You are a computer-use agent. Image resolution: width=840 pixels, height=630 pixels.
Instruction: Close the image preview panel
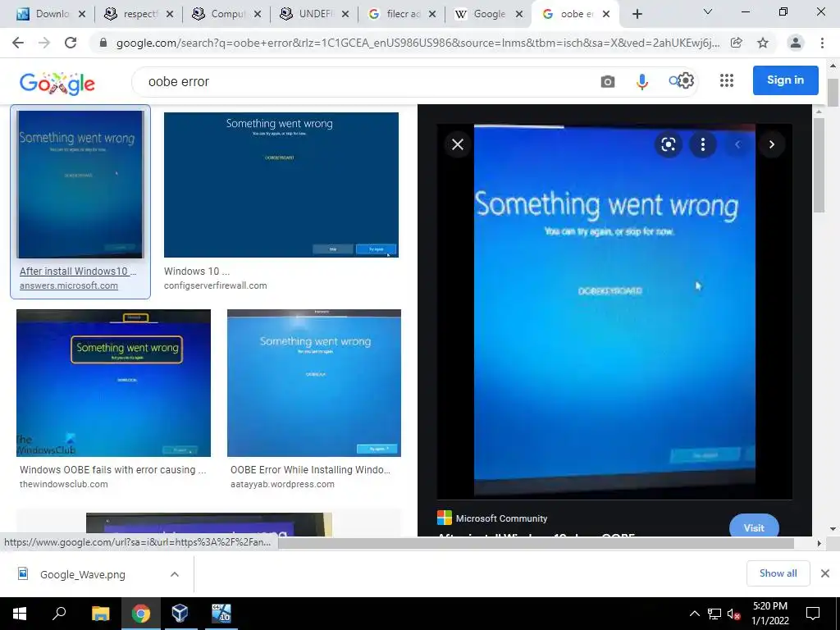[x=458, y=144]
